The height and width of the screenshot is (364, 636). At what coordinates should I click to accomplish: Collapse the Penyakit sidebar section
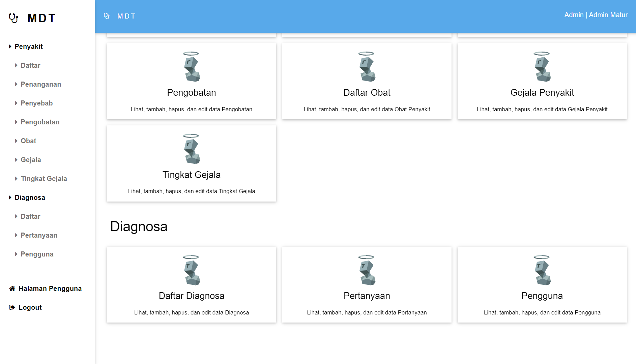[x=10, y=47]
